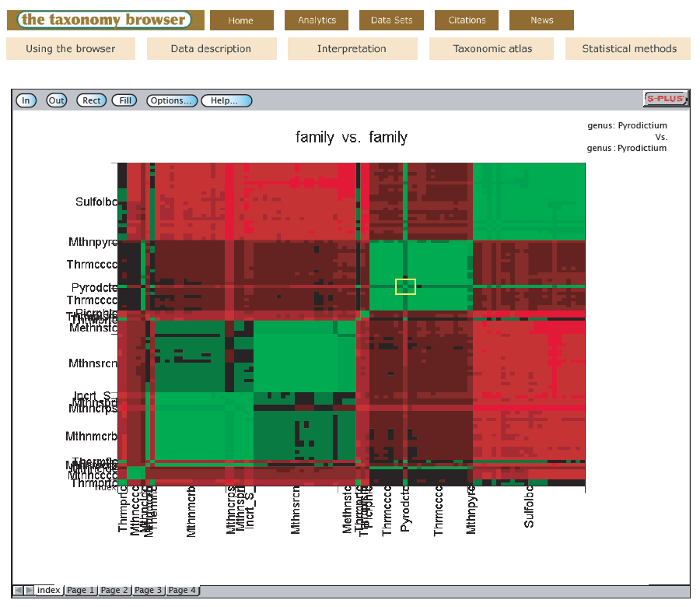700x607 pixels.
Task: Navigate to Data Sets
Action: pyautogui.click(x=391, y=20)
